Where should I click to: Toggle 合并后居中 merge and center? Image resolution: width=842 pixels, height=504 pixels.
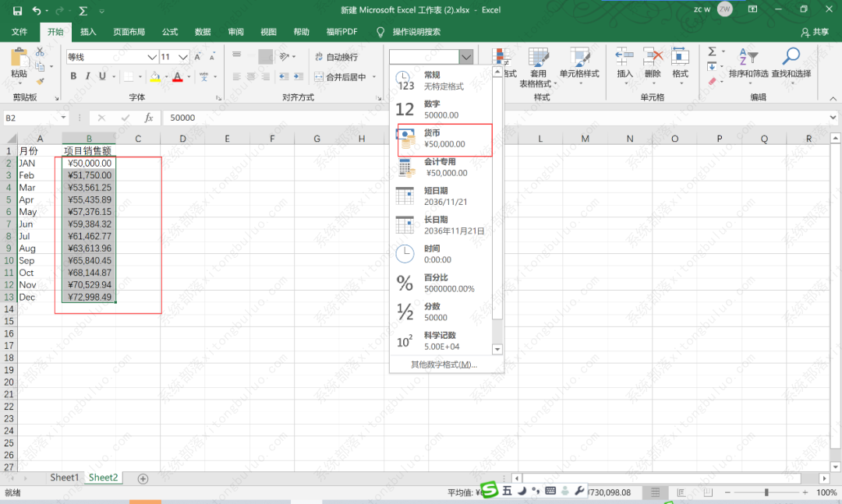click(341, 78)
